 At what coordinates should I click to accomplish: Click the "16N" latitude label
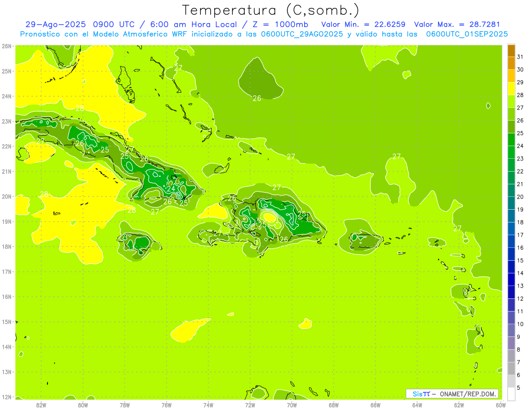click(7, 297)
